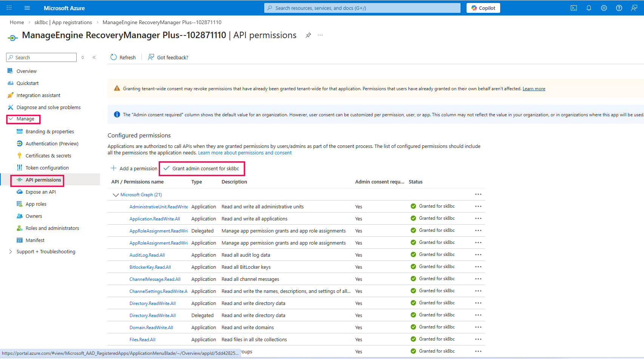This screenshot has height=359, width=644.
Task: Click "Read all BitLocker keys" description
Action: [x=246, y=267]
